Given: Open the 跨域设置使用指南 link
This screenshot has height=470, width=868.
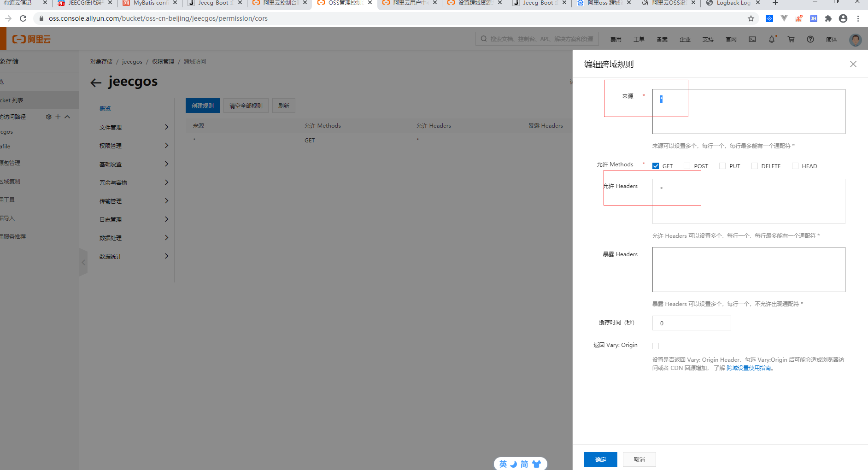Looking at the screenshot, I should pyautogui.click(x=749, y=368).
